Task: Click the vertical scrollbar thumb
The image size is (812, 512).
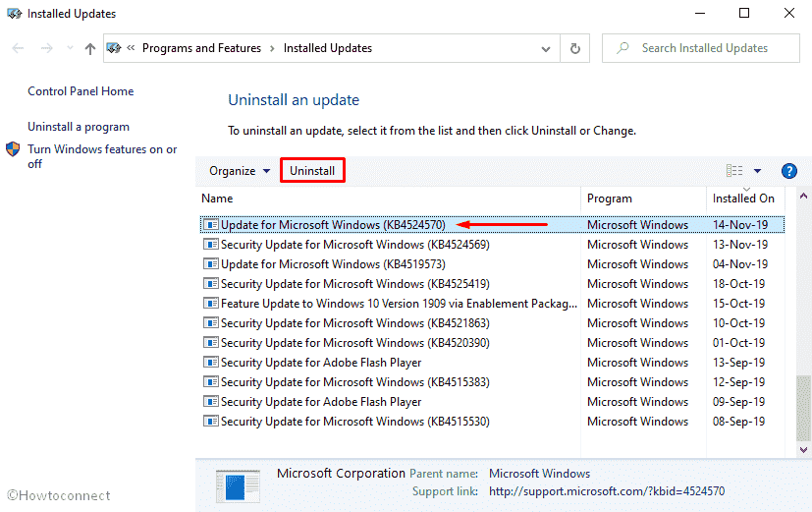Action: coord(803,408)
